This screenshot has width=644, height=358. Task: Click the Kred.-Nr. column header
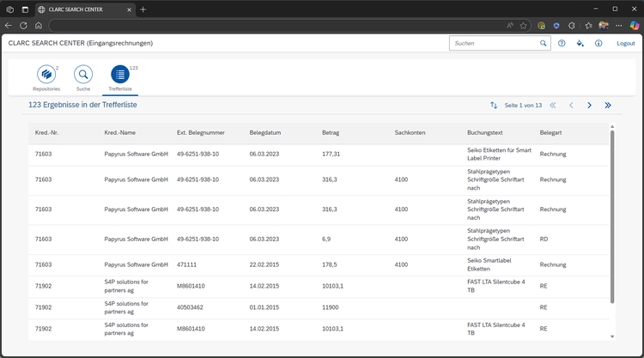tap(47, 132)
